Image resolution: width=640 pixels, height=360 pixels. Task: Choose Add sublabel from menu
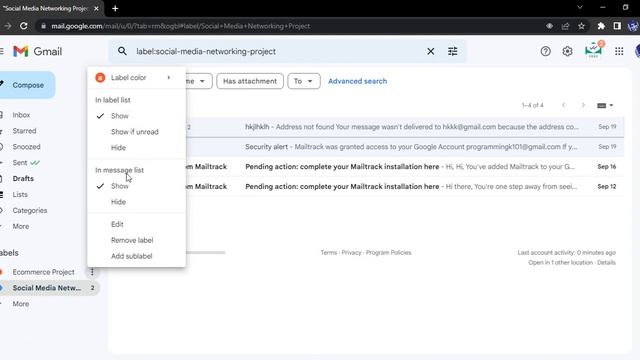coord(136,256)
